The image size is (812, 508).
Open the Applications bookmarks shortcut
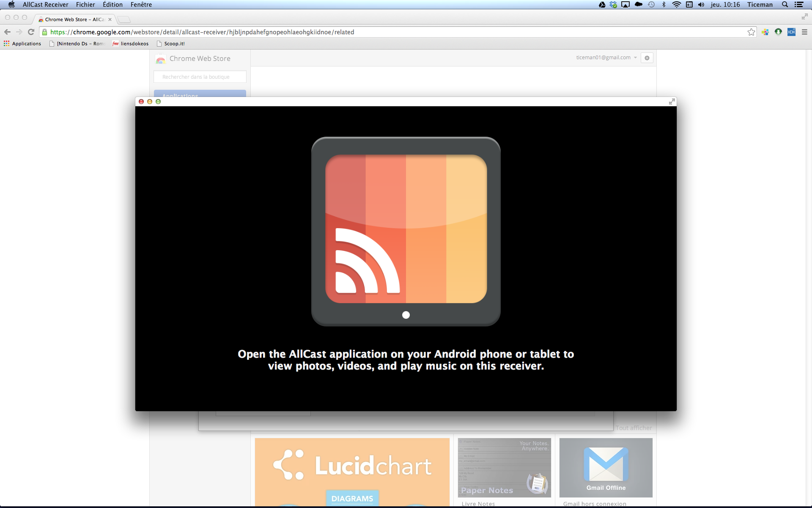22,44
